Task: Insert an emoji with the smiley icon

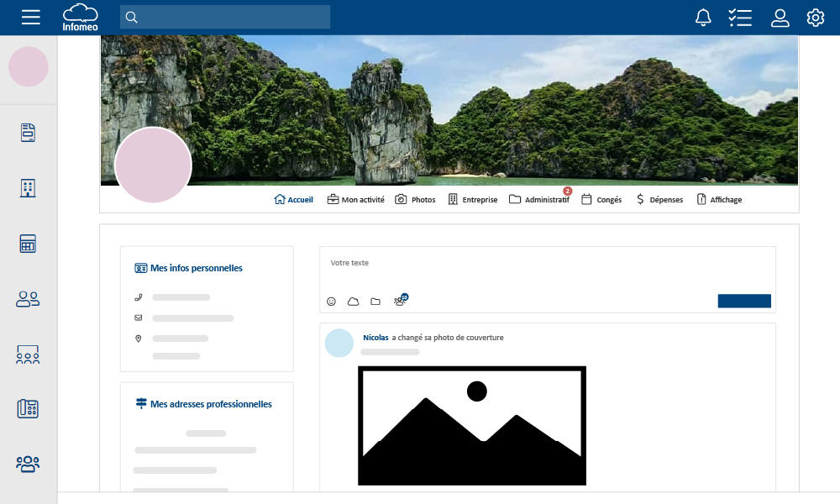Action: (331, 302)
